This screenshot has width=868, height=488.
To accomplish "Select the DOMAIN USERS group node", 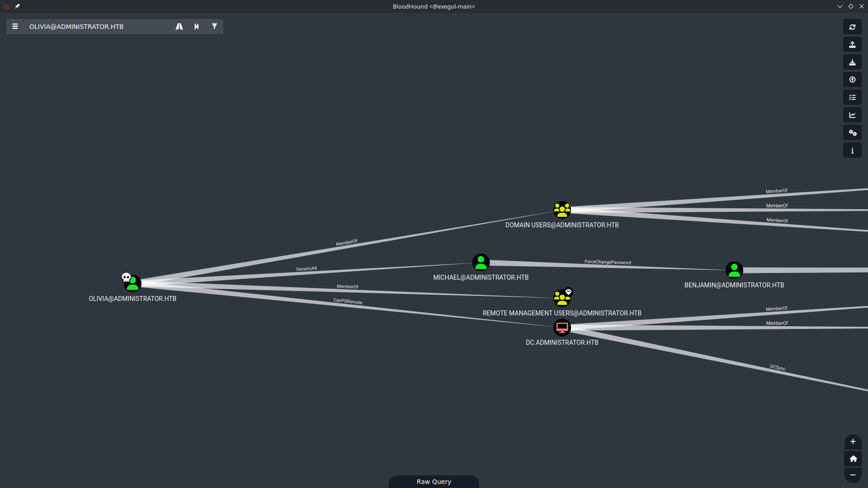I will (562, 210).
